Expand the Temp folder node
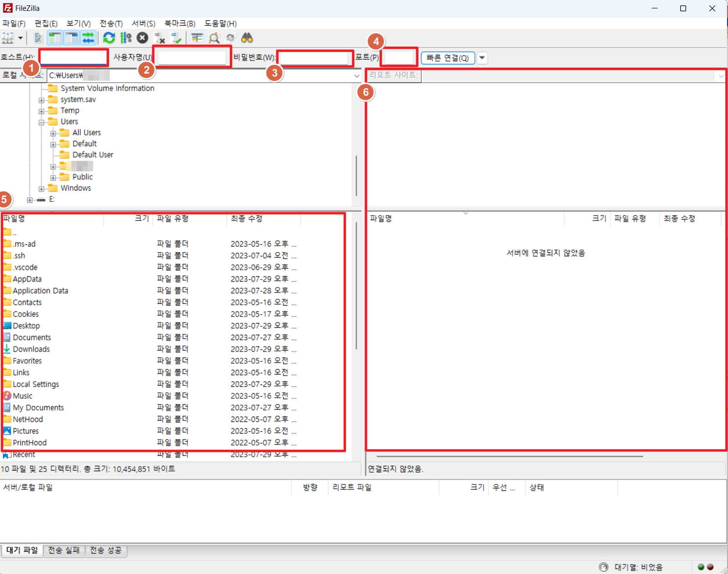Viewport: 728px width, 574px height. point(41,111)
